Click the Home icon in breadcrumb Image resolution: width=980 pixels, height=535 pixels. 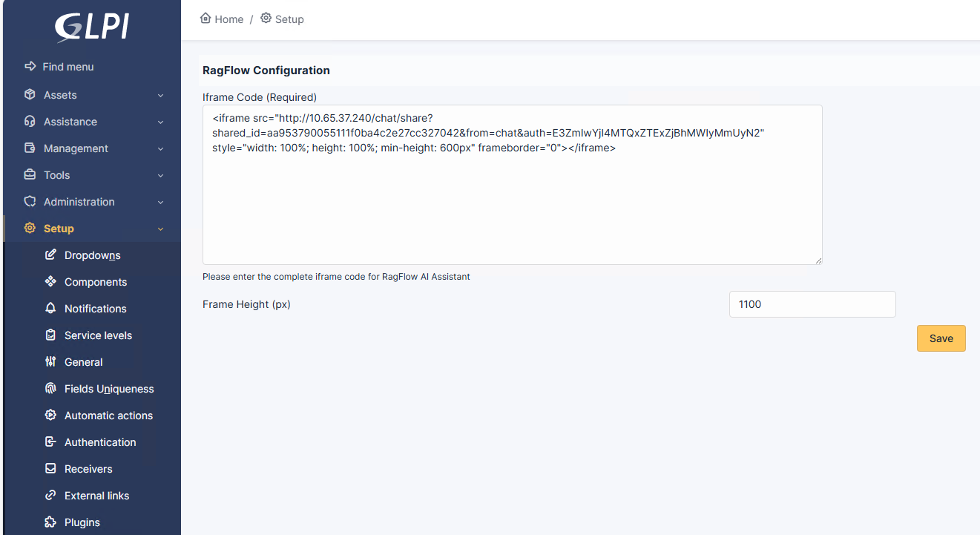(x=205, y=19)
